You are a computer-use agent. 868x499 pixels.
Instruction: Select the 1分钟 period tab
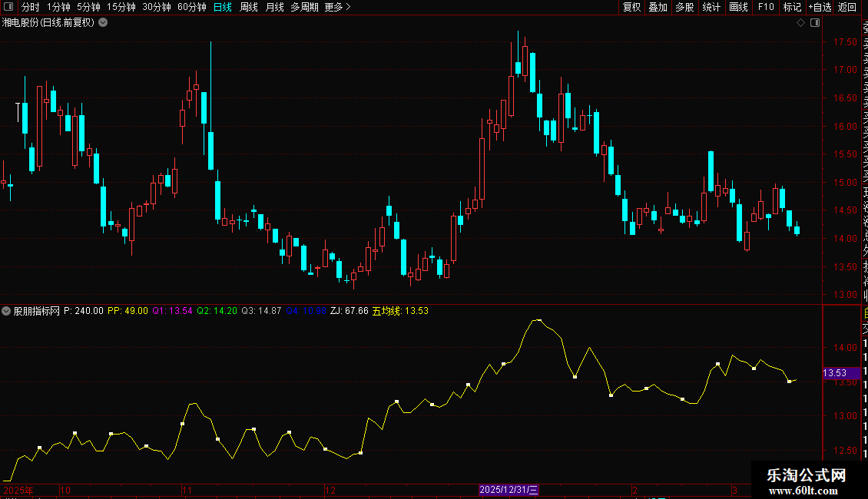pyautogui.click(x=58, y=7)
